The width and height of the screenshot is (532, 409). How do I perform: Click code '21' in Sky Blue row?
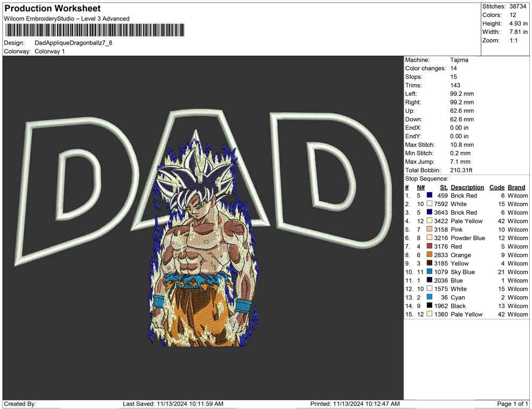501,272
